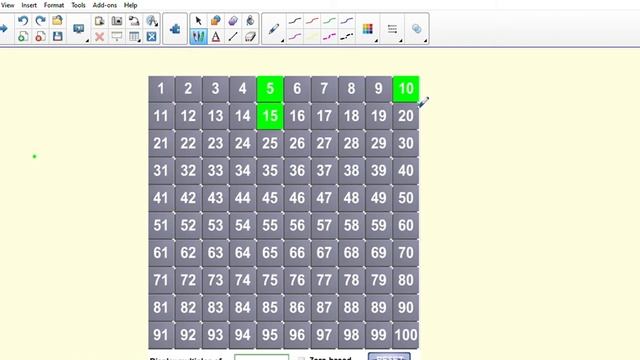Choose the magenta dashed pen line style
Viewport: 640px width, 360px height.
(x=329, y=37)
